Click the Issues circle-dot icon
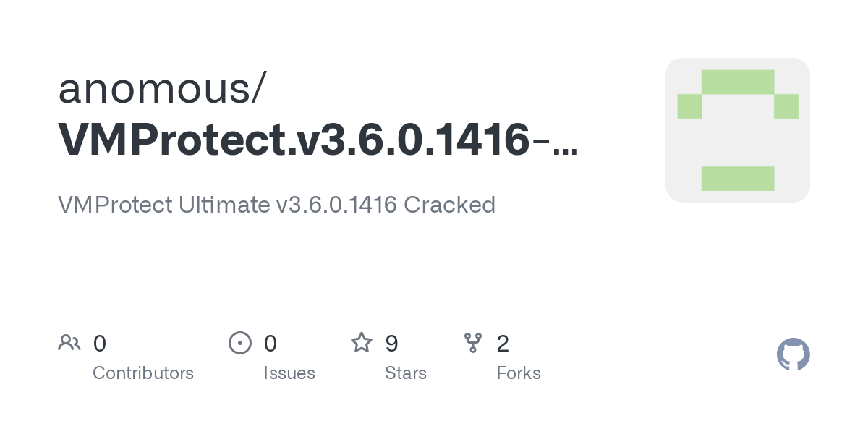 click(240, 343)
